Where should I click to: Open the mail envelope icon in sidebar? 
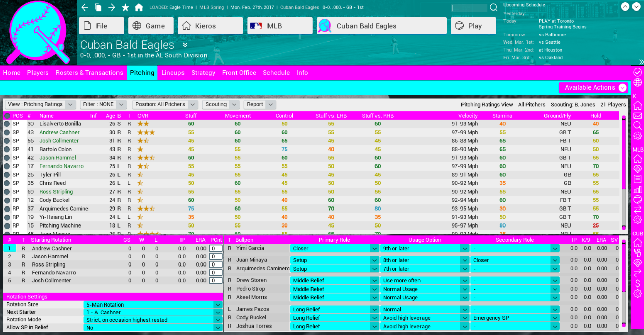click(x=638, y=116)
